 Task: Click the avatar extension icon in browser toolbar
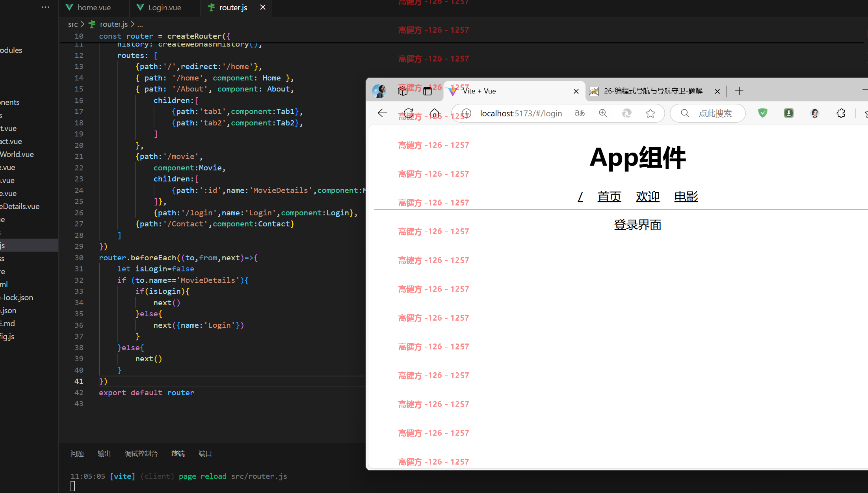pos(815,113)
